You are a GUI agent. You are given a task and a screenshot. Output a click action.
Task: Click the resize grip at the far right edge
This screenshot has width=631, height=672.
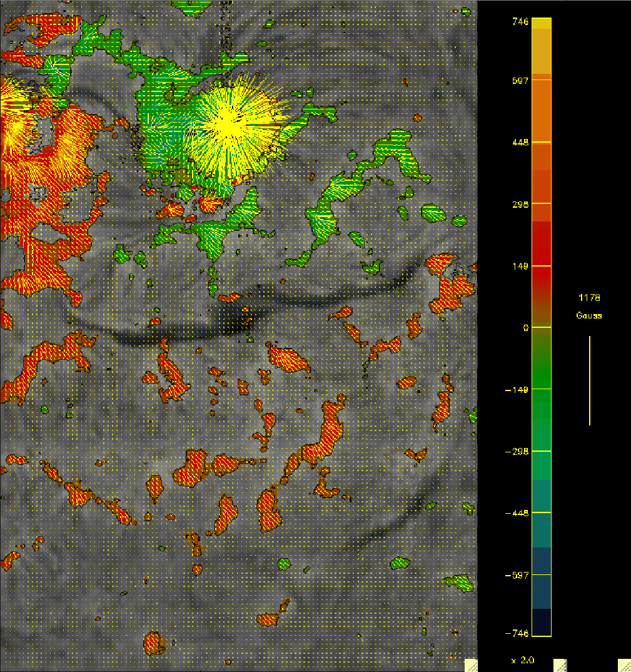click(625, 666)
